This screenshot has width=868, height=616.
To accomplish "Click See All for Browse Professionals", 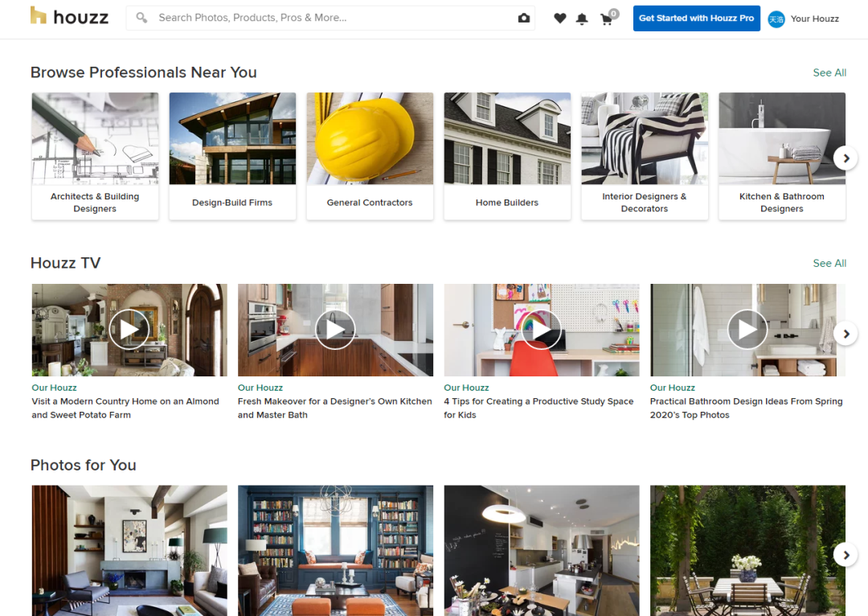I will [x=829, y=72].
